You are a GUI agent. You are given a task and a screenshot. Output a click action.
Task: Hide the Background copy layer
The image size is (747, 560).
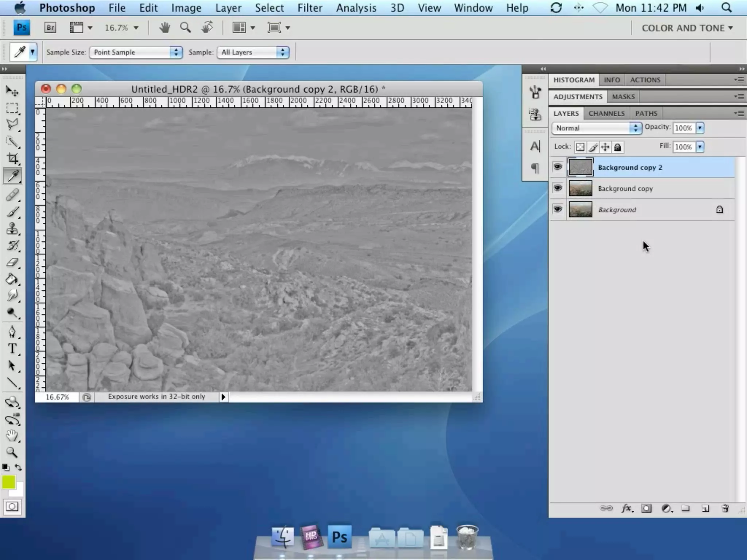pyautogui.click(x=558, y=188)
